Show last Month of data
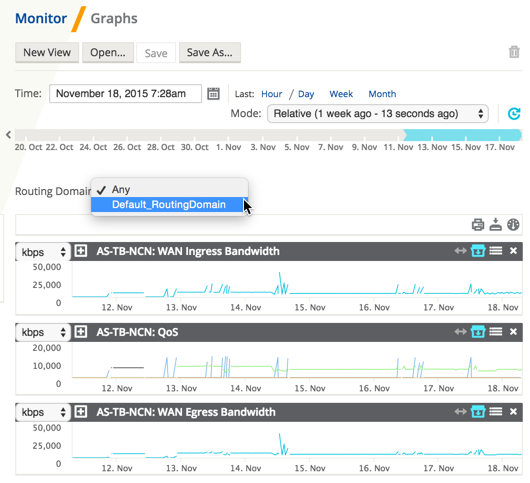Screen dimensions: 530x483 click(x=382, y=94)
